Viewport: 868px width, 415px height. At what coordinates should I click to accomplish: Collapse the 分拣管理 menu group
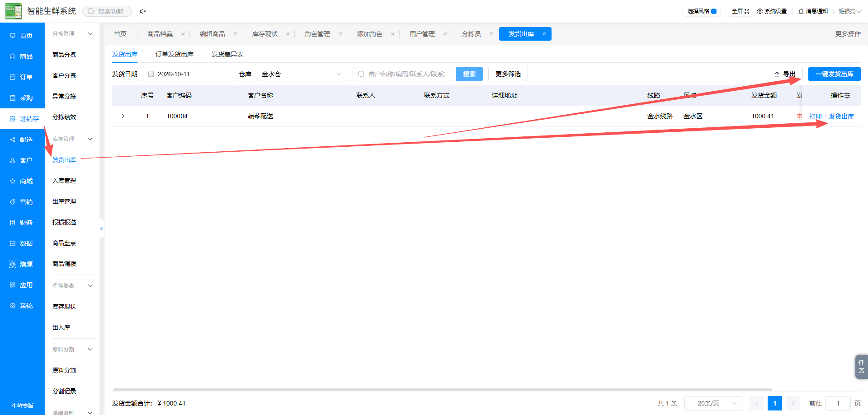90,34
